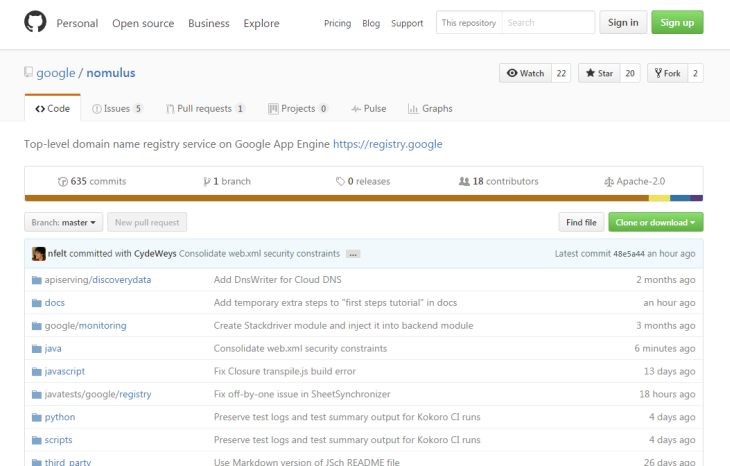Open the Graphs tab
This screenshot has width=730, height=466.
430,108
